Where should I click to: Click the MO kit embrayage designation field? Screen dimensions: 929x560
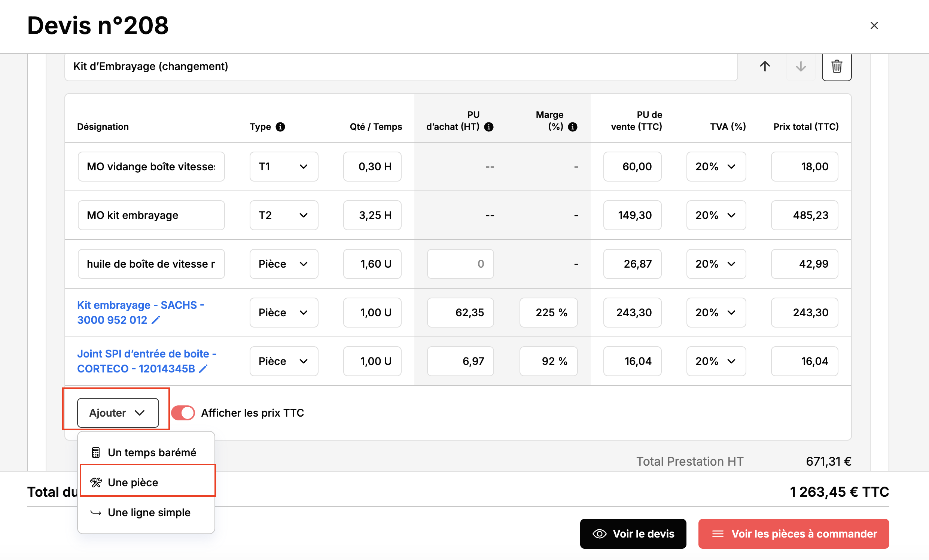(151, 215)
